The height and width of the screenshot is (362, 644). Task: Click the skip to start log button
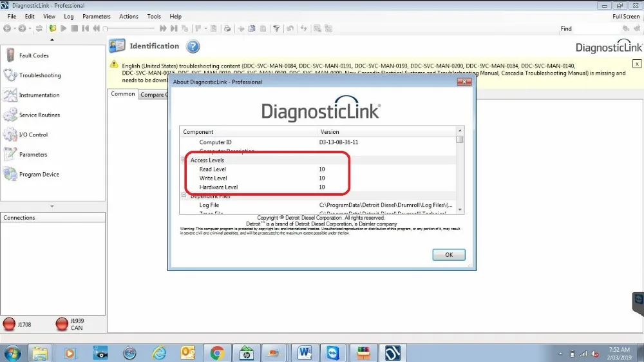pyautogui.click(x=86, y=28)
